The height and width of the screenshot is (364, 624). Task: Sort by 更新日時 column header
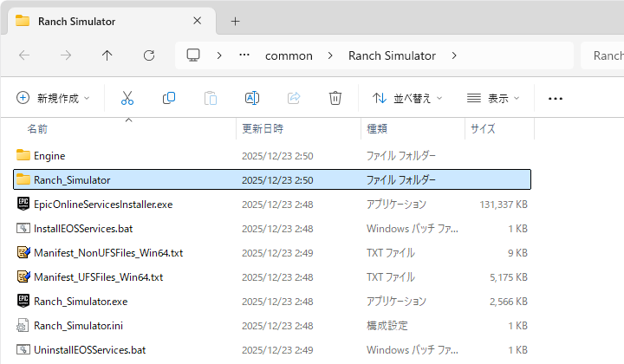[x=263, y=128]
